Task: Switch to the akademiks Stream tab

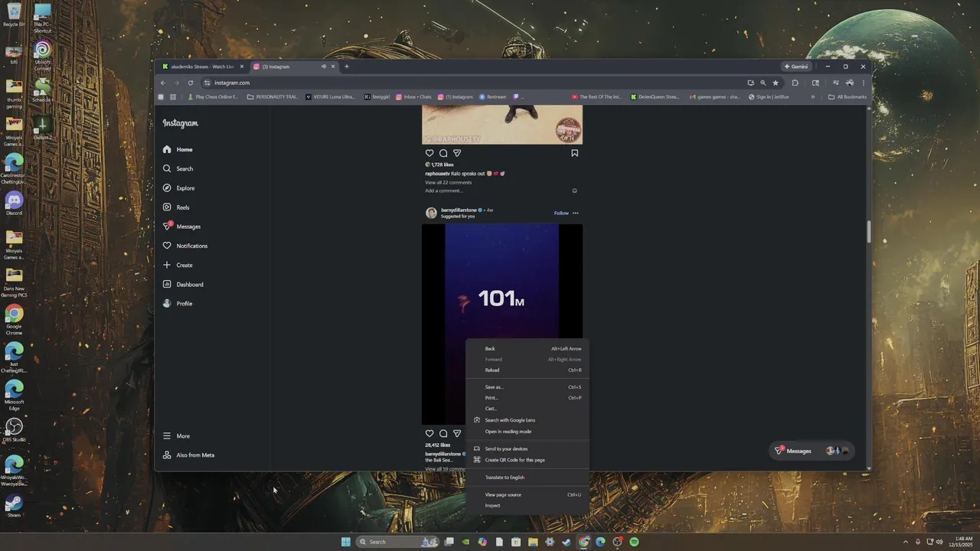Action: 202,67
